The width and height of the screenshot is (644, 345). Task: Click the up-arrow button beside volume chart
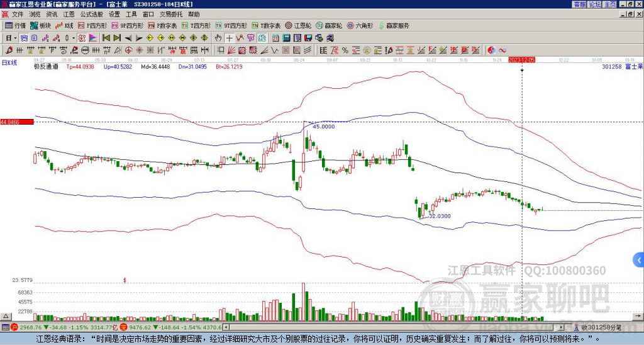coord(5,316)
